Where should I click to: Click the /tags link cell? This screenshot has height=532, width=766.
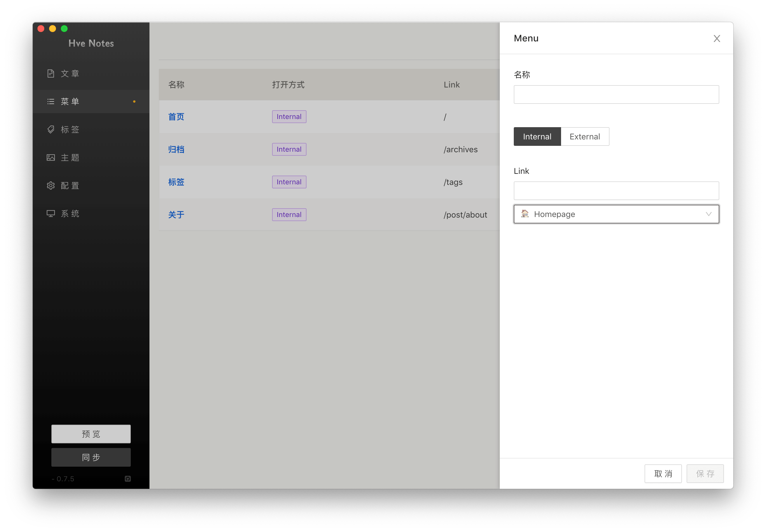[453, 182]
